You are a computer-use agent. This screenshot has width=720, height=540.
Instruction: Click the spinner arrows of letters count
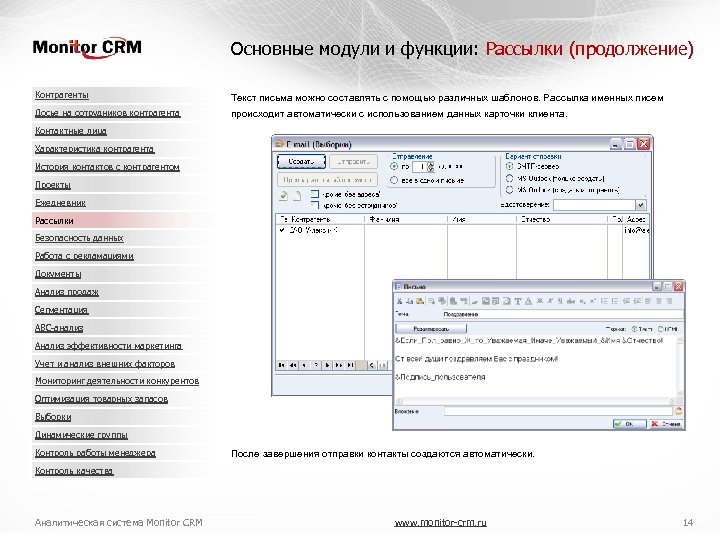[431, 167]
